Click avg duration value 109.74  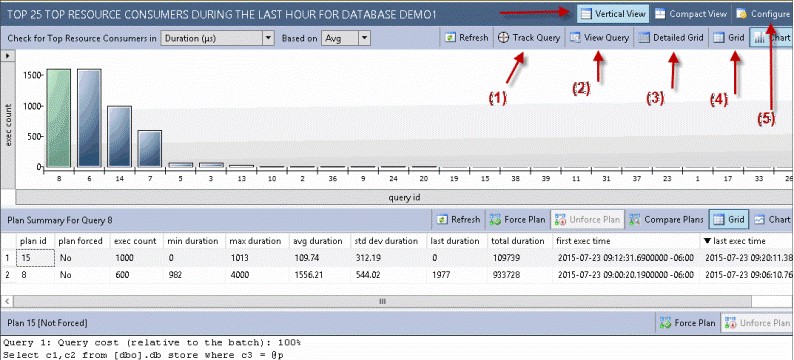pos(308,258)
